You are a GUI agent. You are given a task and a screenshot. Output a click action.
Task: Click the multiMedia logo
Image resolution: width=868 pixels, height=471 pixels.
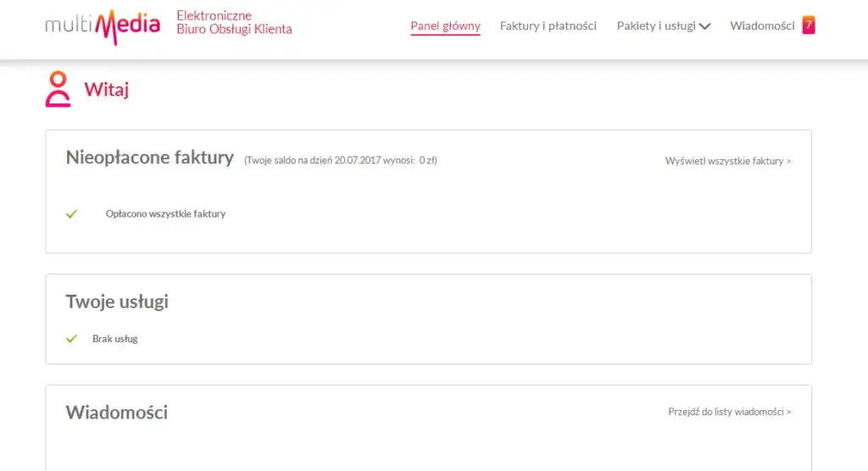pos(103,25)
